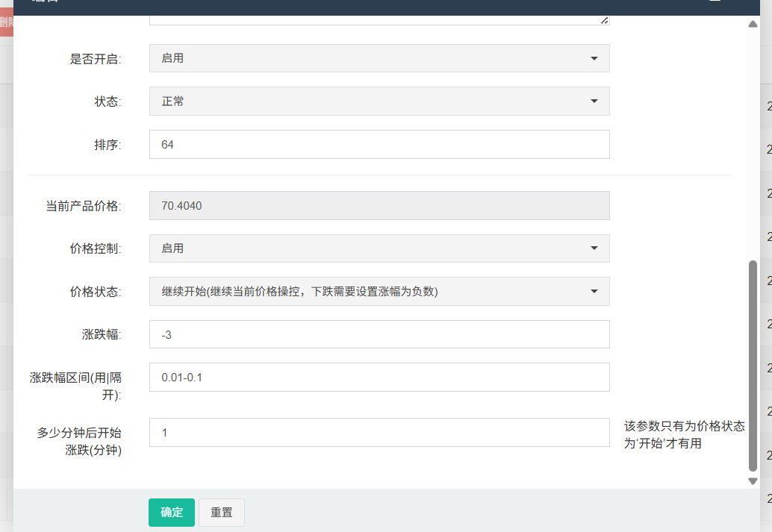
Task: Click the 排序 input field containing 64
Action: coord(379,145)
